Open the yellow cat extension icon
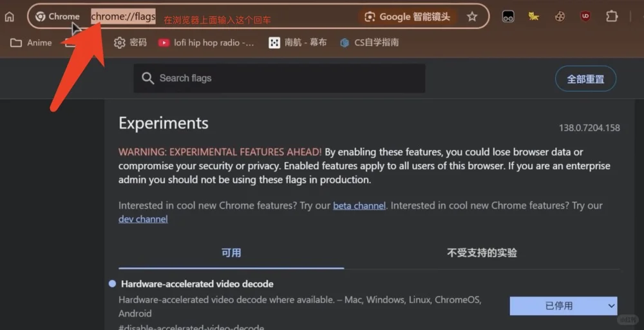The image size is (644, 330). tap(533, 17)
